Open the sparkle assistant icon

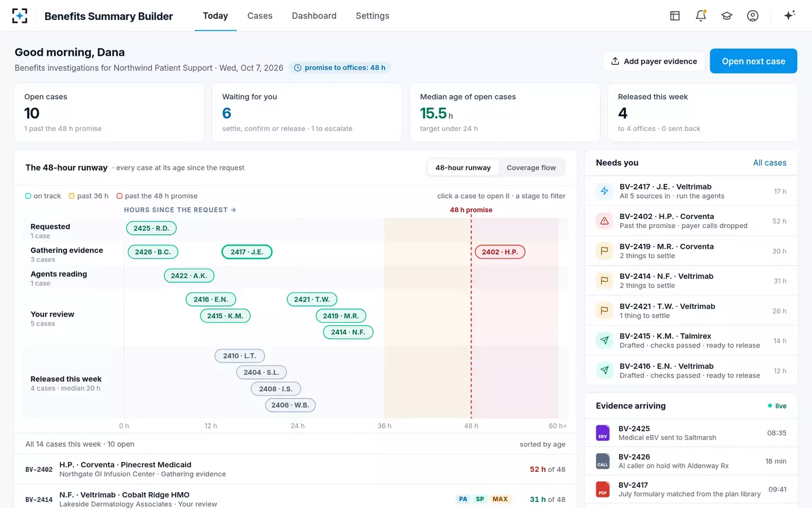click(x=789, y=15)
